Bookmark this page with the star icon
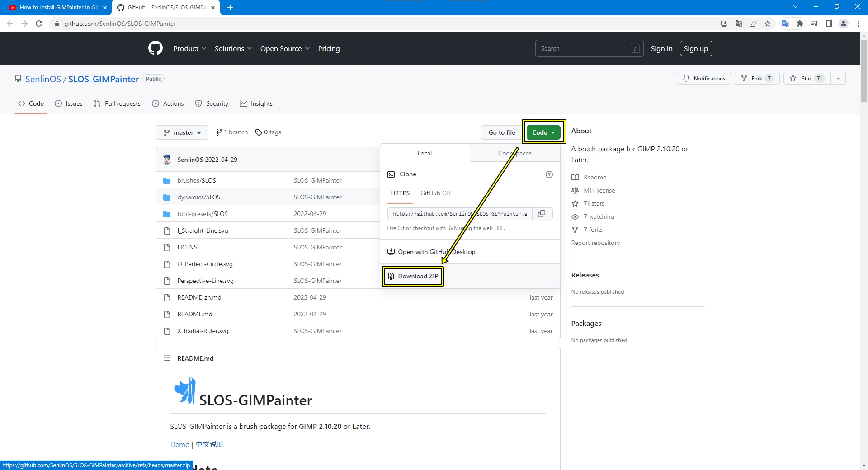Screen dimensions: 868x470 [x=768, y=23]
